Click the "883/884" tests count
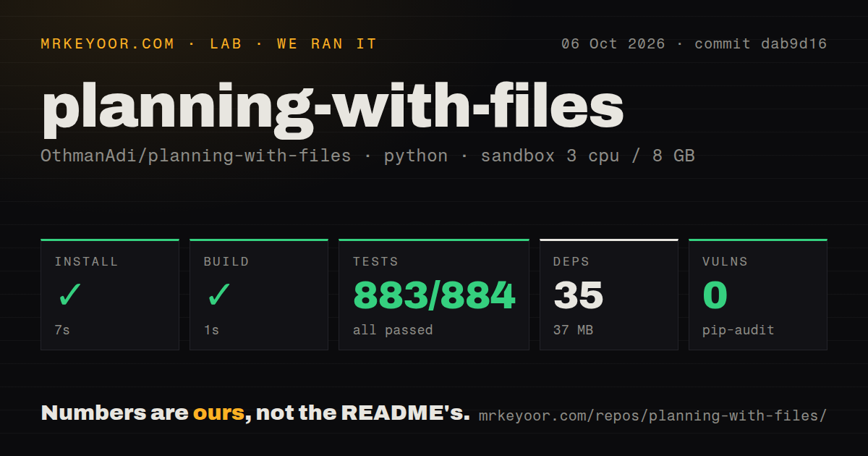This screenshot has width=868, height=456. pyautogui.click(x=434, y=295)
